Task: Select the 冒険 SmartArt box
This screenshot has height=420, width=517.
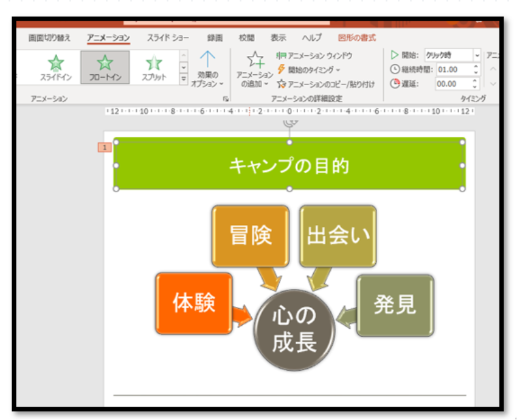Action: (x=251, y=236)
